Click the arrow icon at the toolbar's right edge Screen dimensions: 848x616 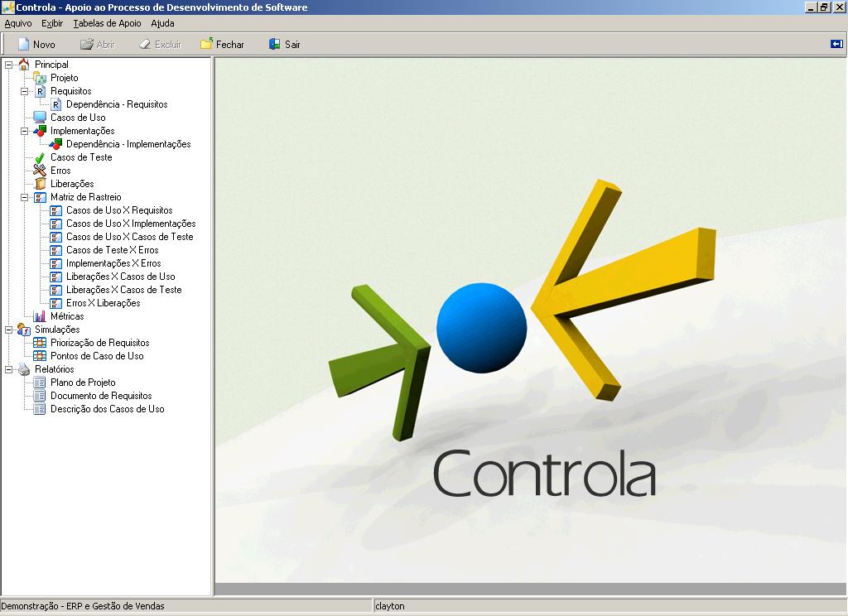point(838,44)
